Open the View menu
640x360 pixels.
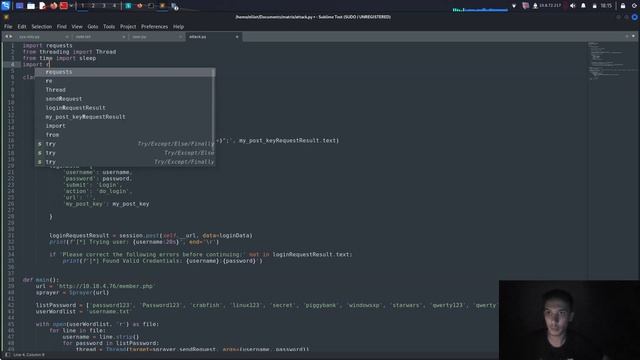pyautogui.click(x=77, y=27)
